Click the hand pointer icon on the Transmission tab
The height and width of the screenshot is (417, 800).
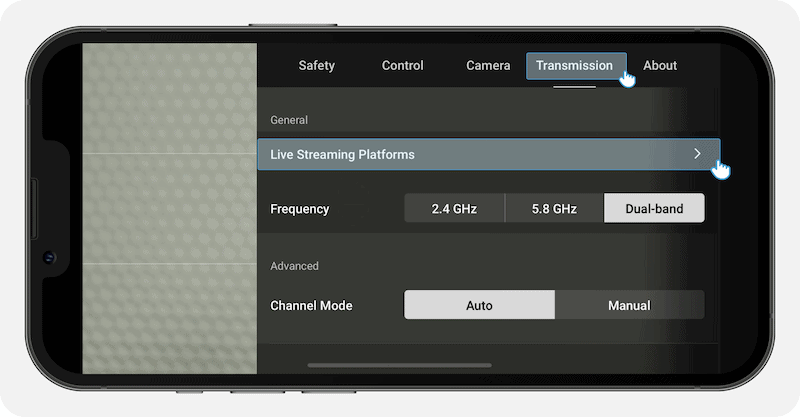627,77
